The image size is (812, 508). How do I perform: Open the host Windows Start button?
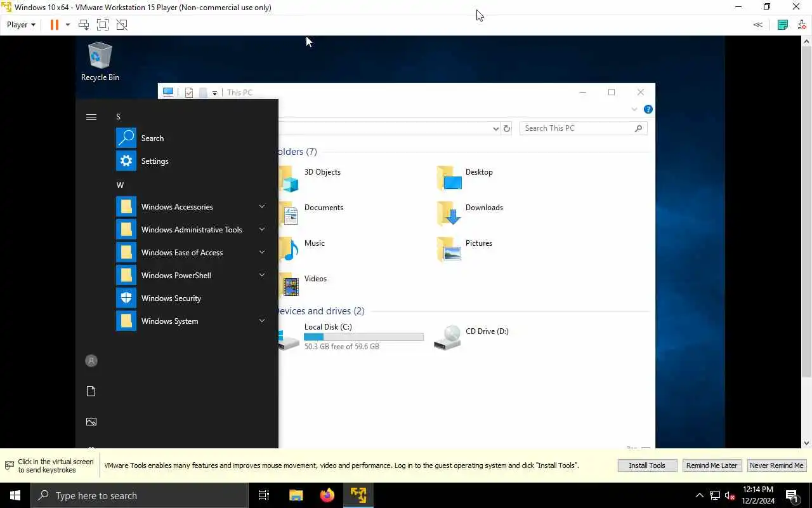click(x=15, y=495)
